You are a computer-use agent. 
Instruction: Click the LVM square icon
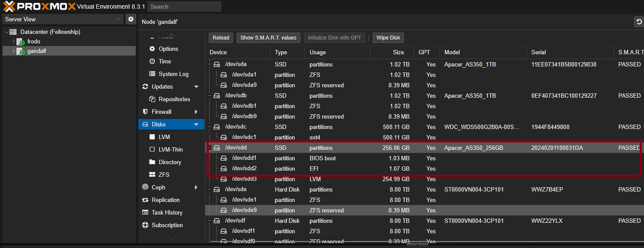152,137
